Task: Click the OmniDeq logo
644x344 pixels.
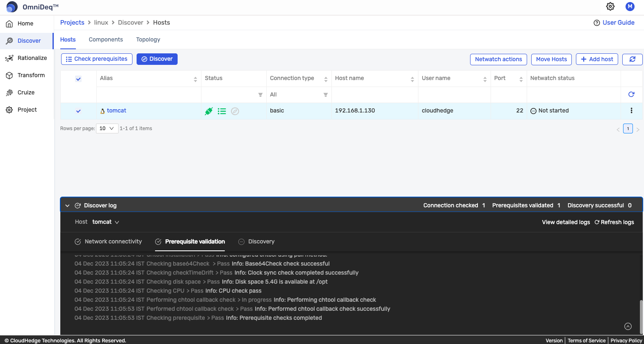Action: [12, 7]
